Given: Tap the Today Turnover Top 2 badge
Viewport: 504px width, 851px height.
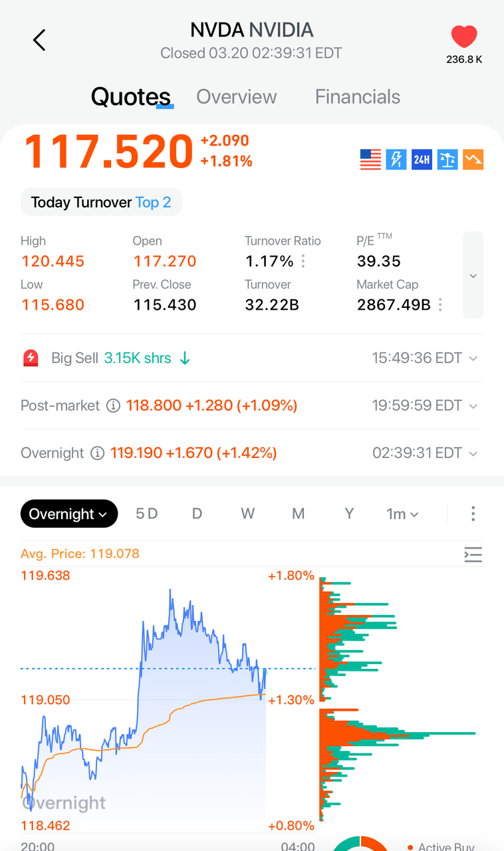Looking at the screenshot, I should click(x=101, y=202).
